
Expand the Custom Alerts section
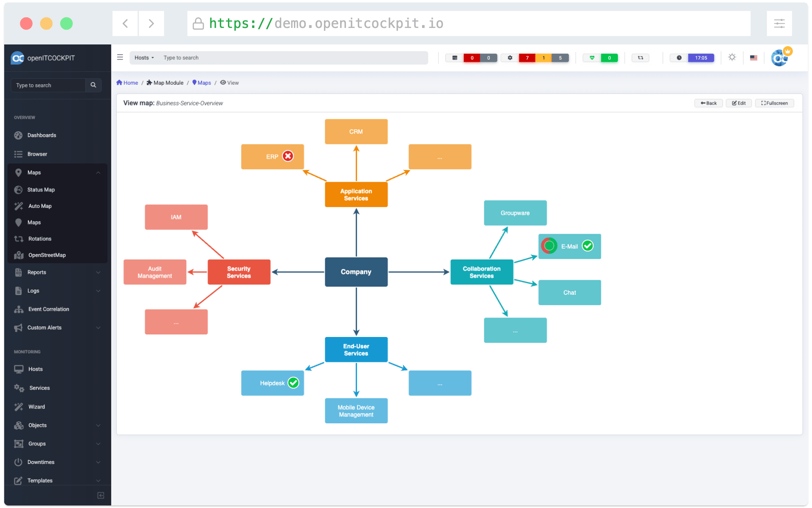click(x=98, y=328)
